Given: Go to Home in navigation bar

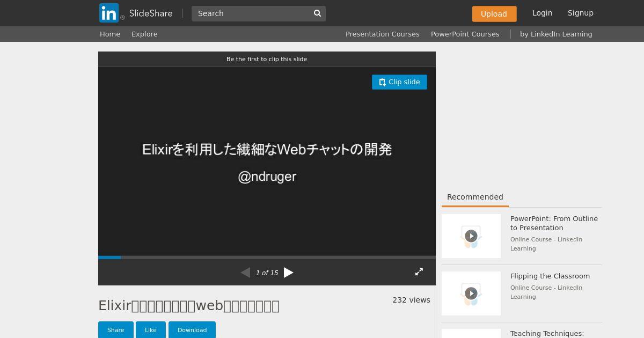Looking at the screenshot, I should tap(110, 34).
